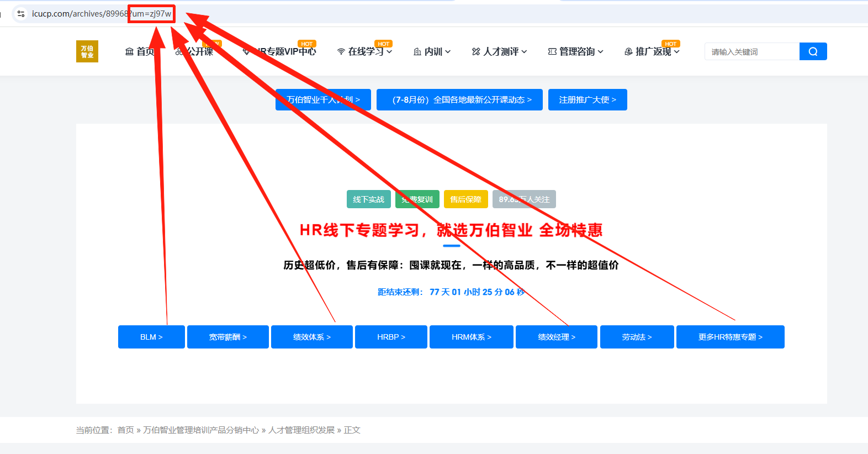Click the 劳动法 topic button

pos(637,337)
